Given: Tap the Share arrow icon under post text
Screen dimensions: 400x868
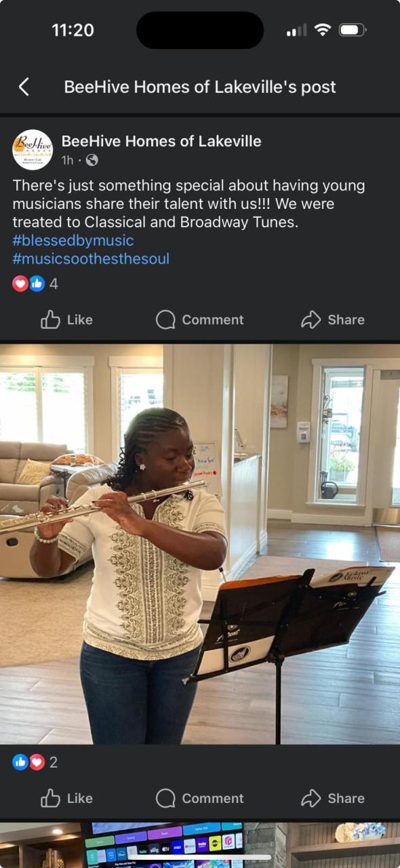Looking at the screenshot, I should [x=311, y=319].
